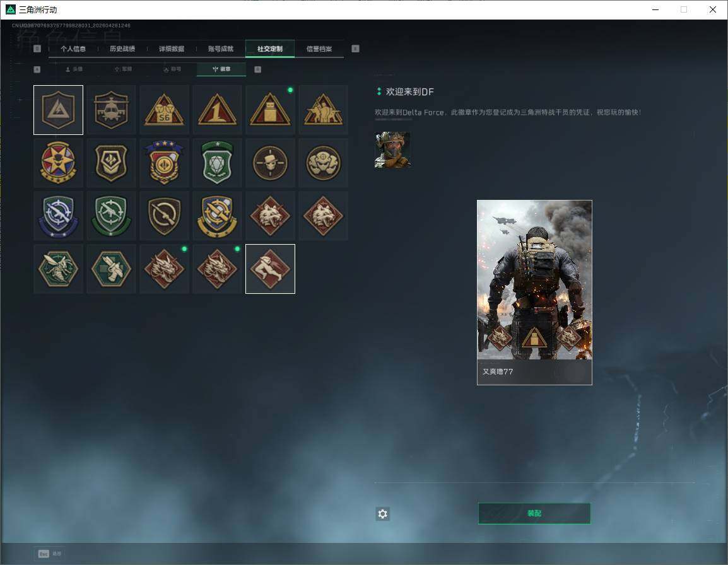Select the triangle USB drive badge in grid
This screenshot has width=728, height=565.
(x=270, y=110)
